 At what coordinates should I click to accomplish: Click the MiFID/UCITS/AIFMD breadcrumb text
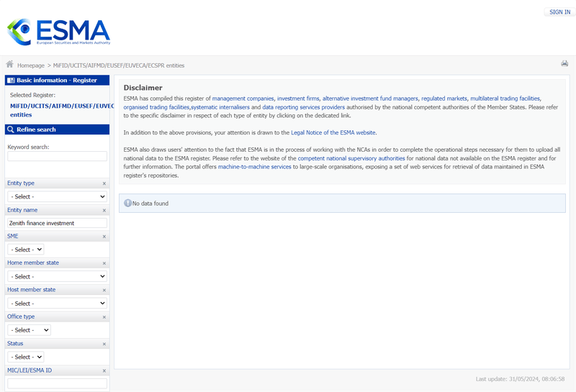pyautogui.click(x=119, y=65)
